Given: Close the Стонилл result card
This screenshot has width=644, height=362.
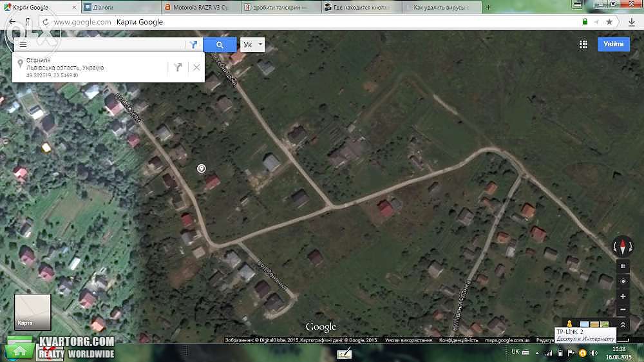Looking at the screenshot, I should pyautogui.click(x=196, y=68).
